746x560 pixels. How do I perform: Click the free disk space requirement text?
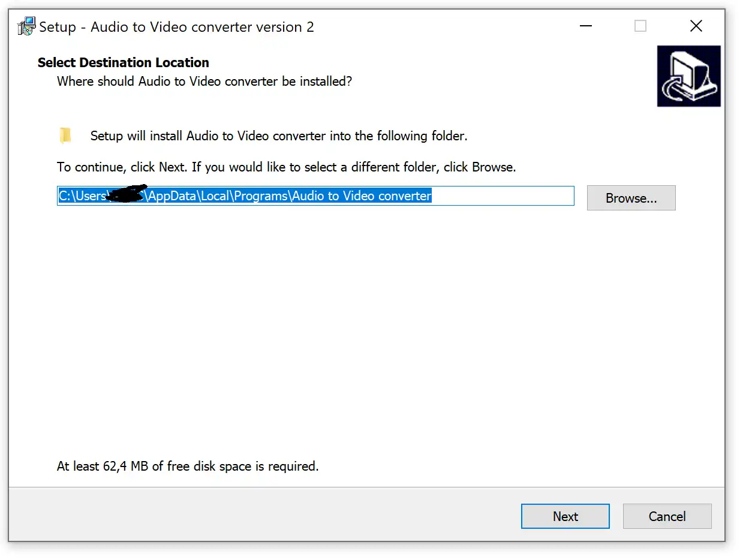point(187,466)
